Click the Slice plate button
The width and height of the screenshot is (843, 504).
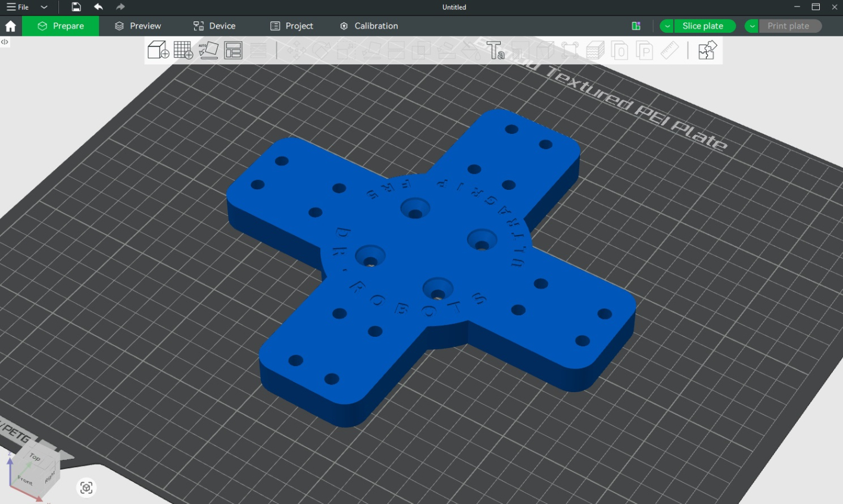(x=702, y=26)
